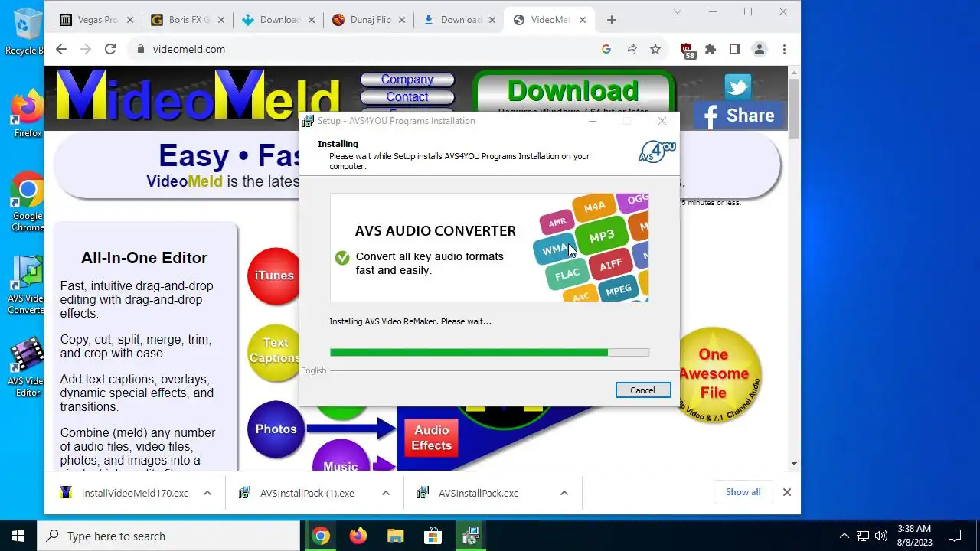
Task: Click the volume speaker tray icon
Action: (x=881, y=536)
